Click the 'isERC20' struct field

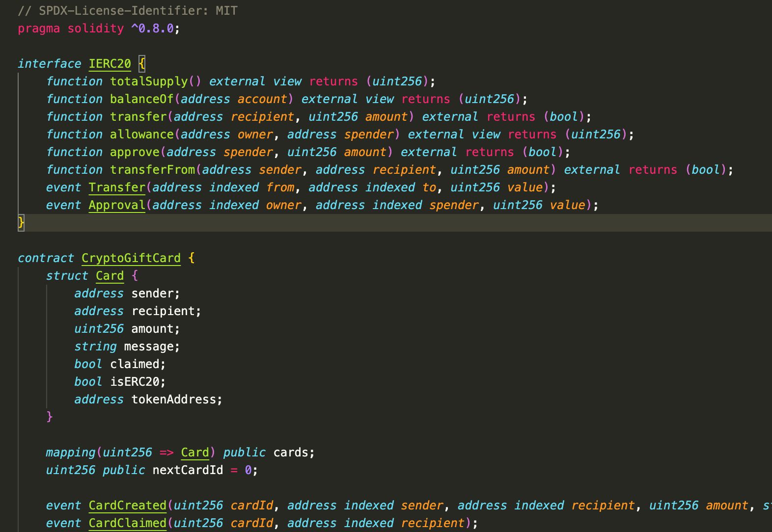(135, 382)
